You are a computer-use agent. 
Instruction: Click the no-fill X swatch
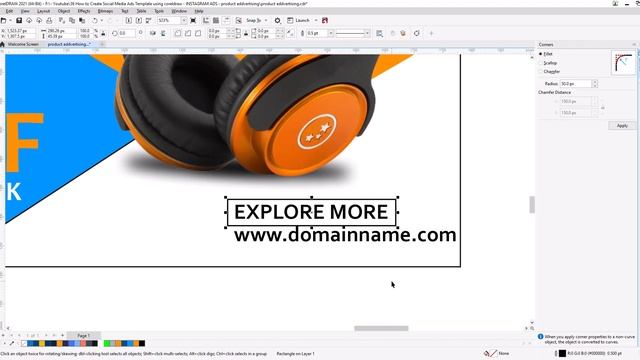pyautogui.click(x=24, y=344)
